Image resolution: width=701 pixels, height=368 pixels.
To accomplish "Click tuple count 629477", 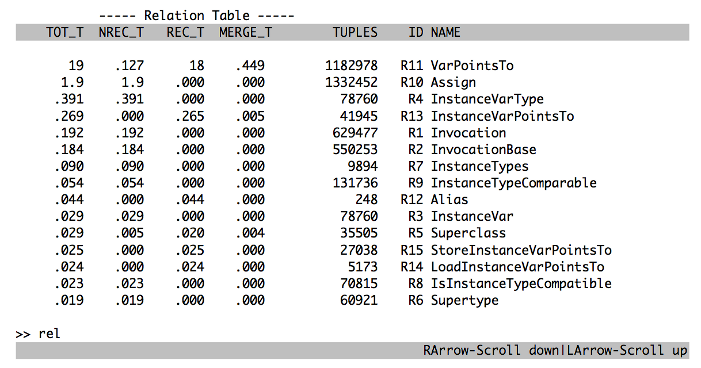I will [x=355, y=133].
